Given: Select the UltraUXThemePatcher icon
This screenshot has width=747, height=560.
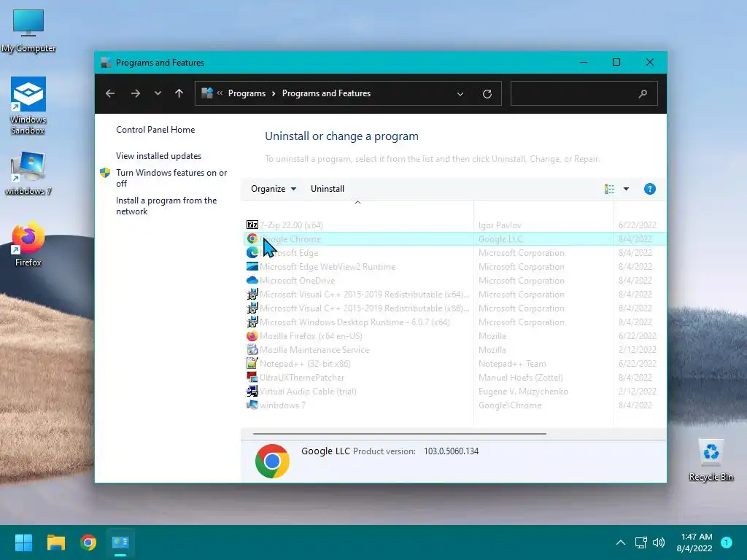Looking at the screenshot, I should (252, 377).
